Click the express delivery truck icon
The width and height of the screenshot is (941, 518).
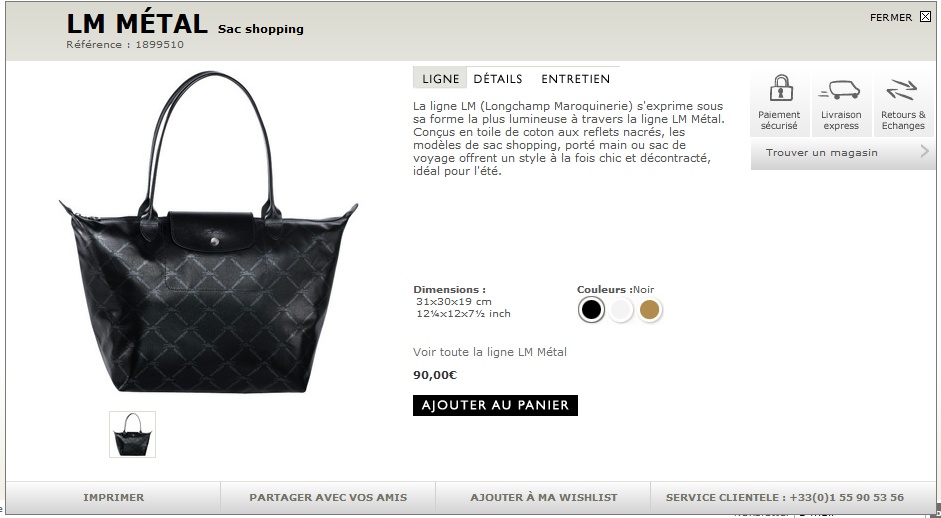pos(840,90)
